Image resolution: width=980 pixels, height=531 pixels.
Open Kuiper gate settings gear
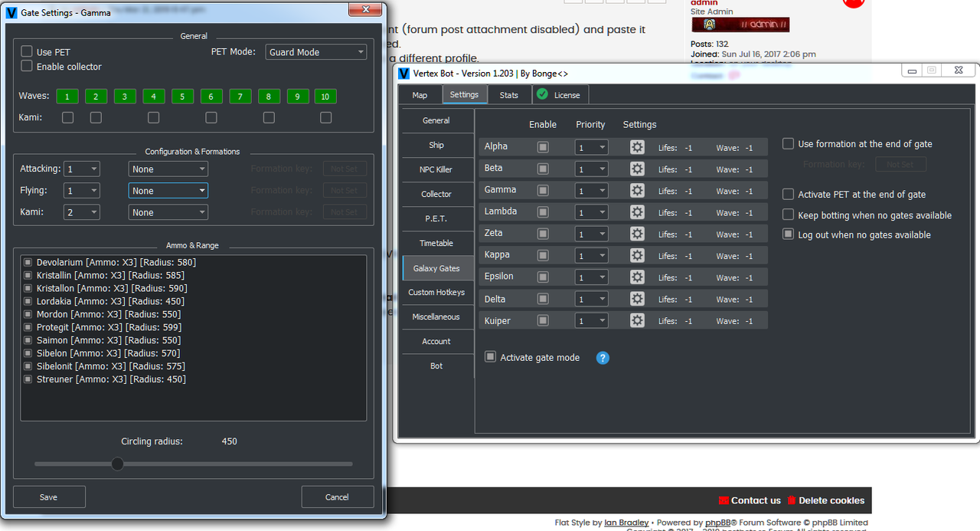click(637, 321)
